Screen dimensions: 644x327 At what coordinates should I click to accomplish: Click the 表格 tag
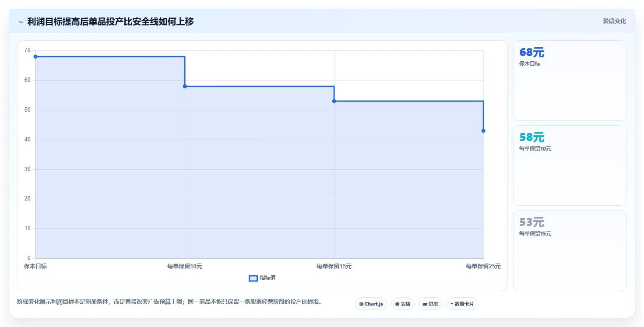tap(403, 304)
